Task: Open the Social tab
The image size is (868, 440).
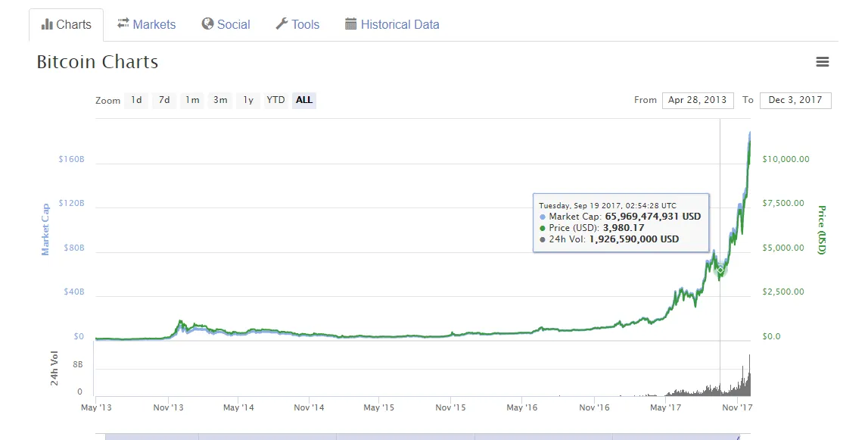Action: click(226, 24)
